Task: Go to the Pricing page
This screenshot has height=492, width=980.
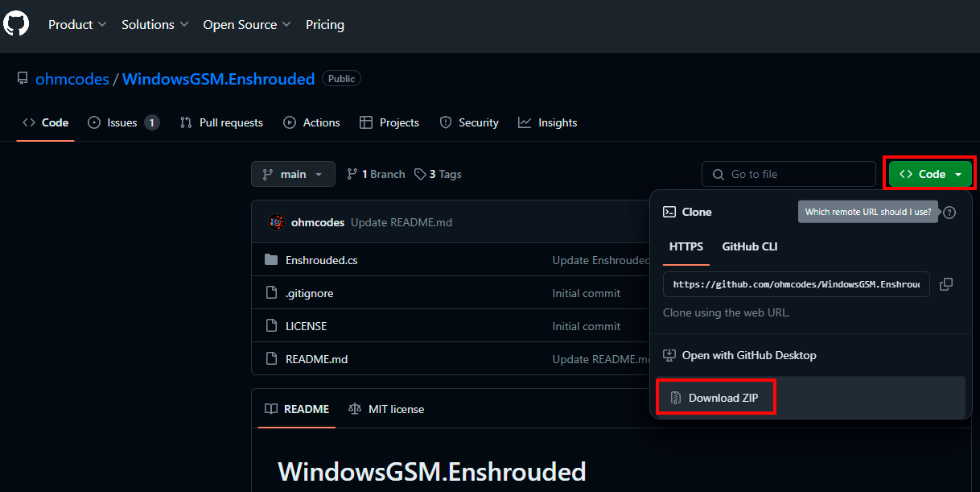Action: [325, 25]
